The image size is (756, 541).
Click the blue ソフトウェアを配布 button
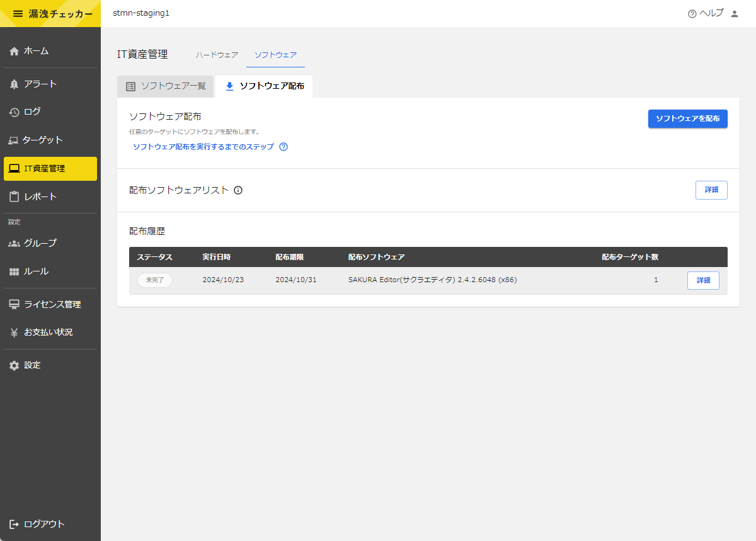(x=688, y=118)
